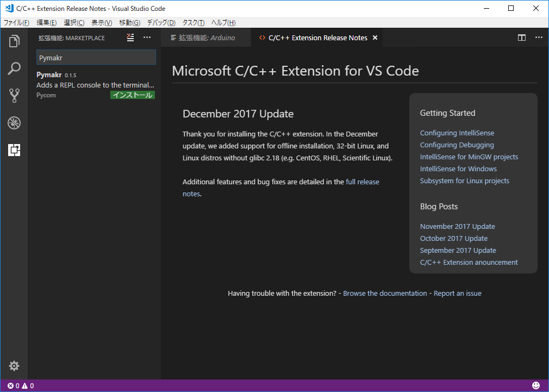Open the 編集(E) menu

click(x=47, y=23)
